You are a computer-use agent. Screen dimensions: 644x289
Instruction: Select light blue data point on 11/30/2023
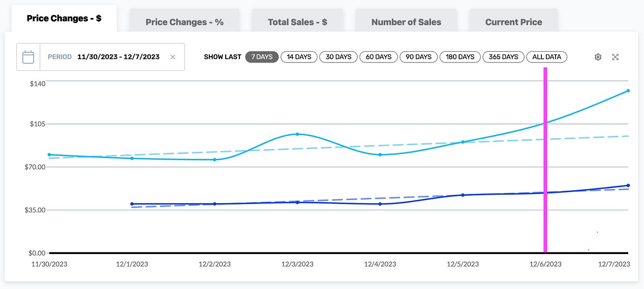[x=49, y=155]
